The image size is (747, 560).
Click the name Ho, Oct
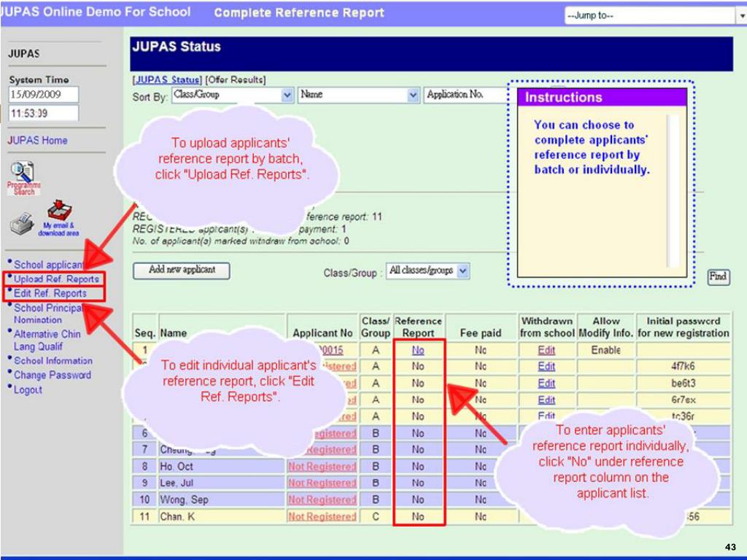[177, 466]
